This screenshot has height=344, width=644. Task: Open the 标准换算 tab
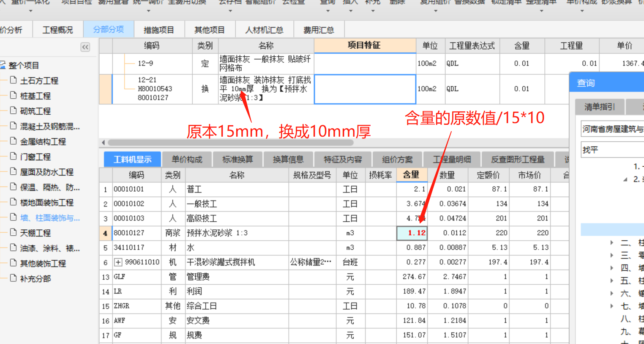[x=237, y=160]
